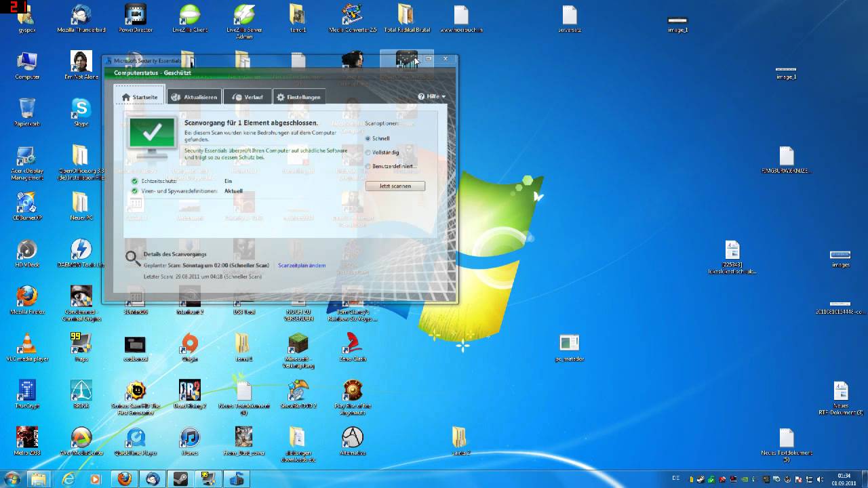
Task: Open the Neuer PC folder
Action: (x=81, y=206)
